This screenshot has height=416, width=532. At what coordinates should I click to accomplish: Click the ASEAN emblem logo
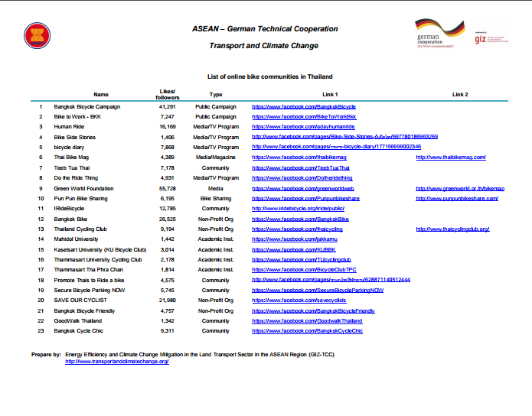pyautogui.click(x=37, y=36)
